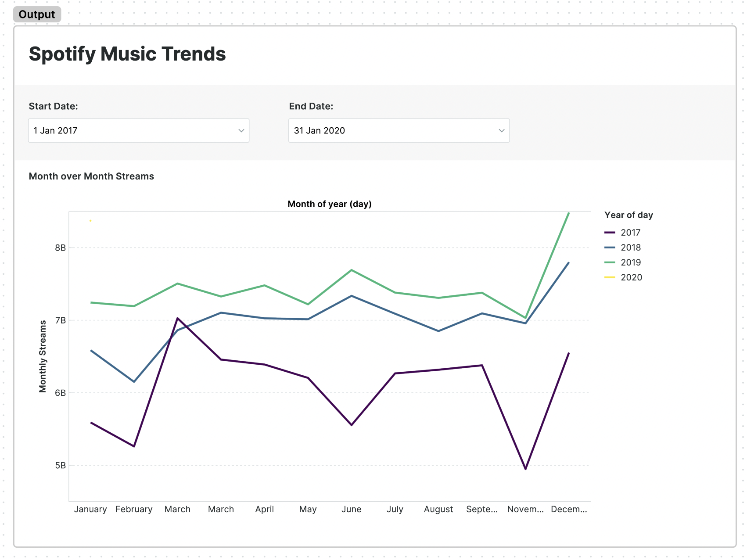
Task: Click the 2019 legend color swatch
Action: [x=610, y=262]
